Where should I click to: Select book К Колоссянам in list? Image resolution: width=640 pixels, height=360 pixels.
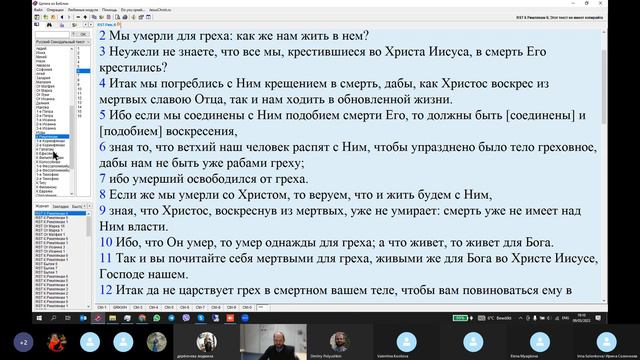click(x=48, y=162)
